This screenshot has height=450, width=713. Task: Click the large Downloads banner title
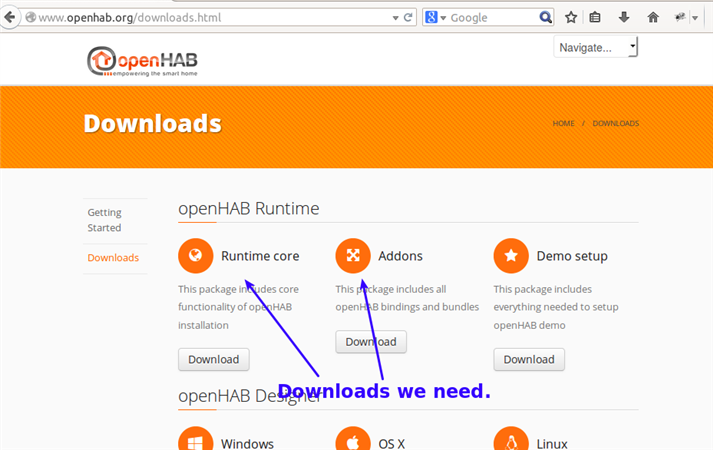(152, 124)
